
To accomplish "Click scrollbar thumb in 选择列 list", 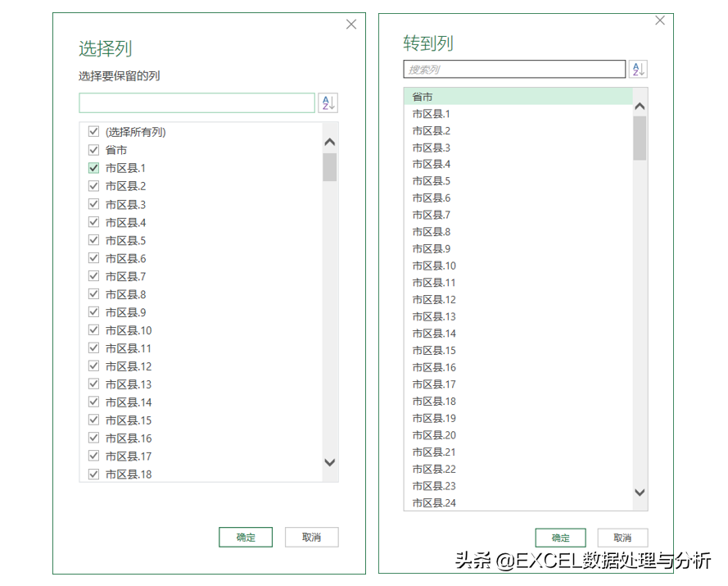I will click(x=330, y=167).
